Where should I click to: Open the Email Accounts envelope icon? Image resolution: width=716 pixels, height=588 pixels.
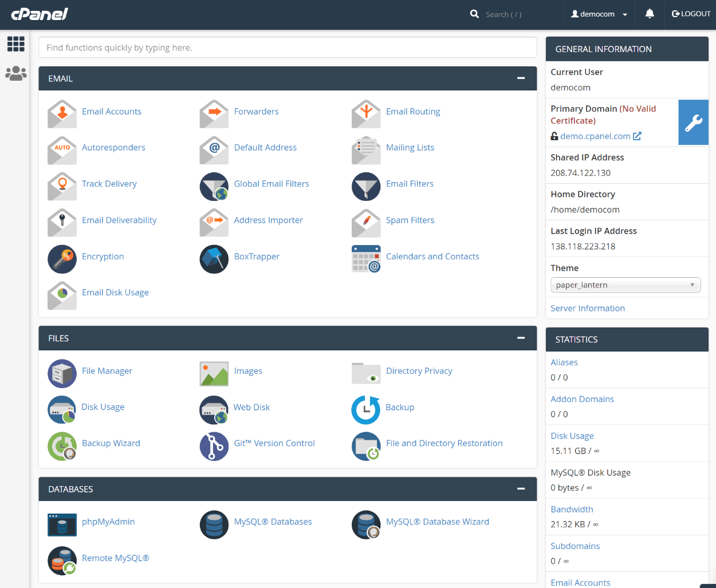pos(62,113)
